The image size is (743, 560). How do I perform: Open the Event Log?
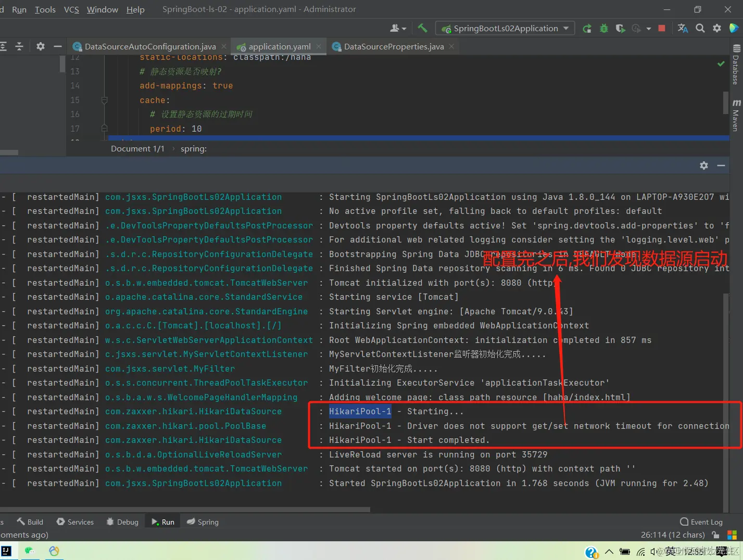click(701, 521)
